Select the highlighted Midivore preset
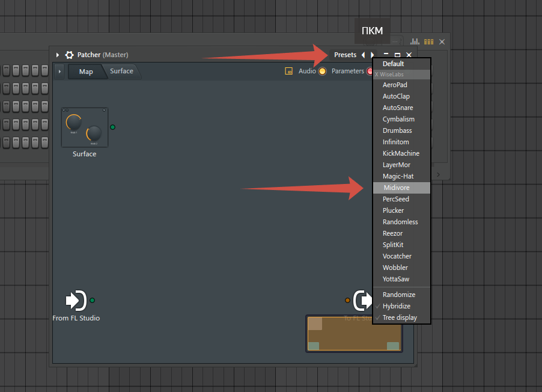This screenshot has height=392, width=542. [401, 188]
